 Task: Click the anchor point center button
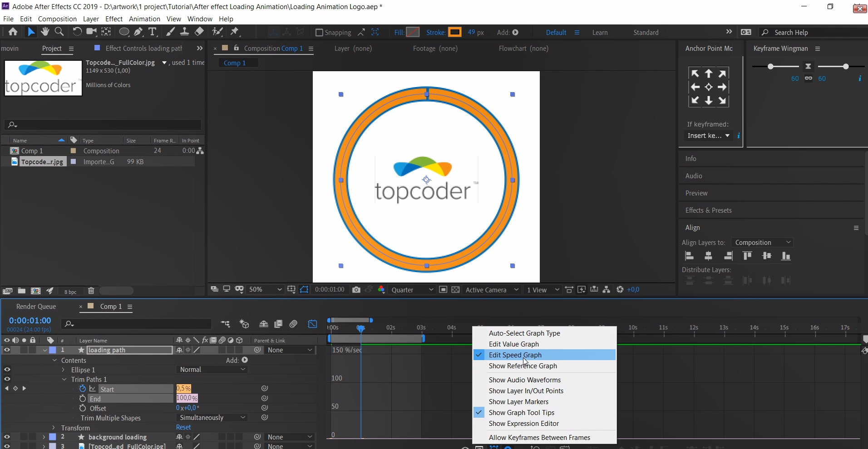click(x=709, y=87)
